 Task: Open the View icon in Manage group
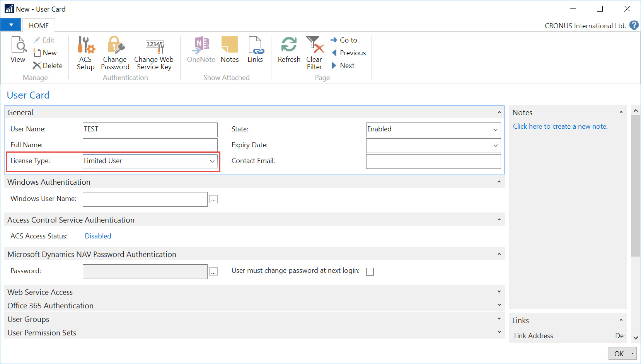18,49
